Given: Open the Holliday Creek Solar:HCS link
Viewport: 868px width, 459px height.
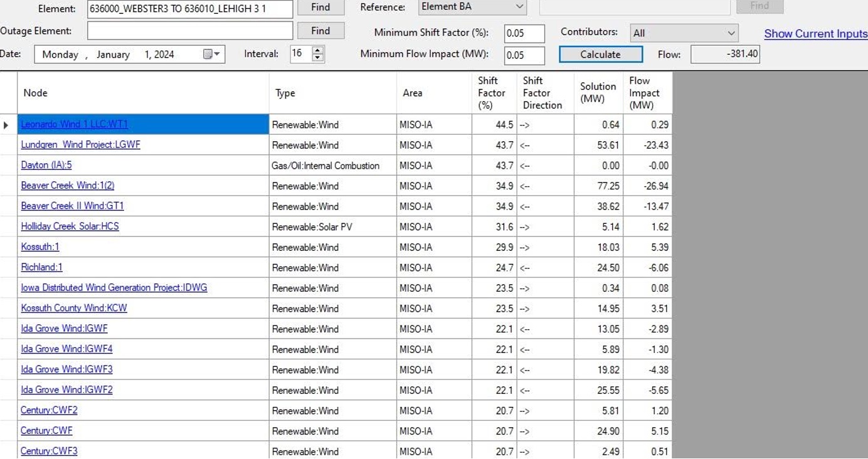Looking at the screenshot, I should pyautogui.click(x=70, y=226).
